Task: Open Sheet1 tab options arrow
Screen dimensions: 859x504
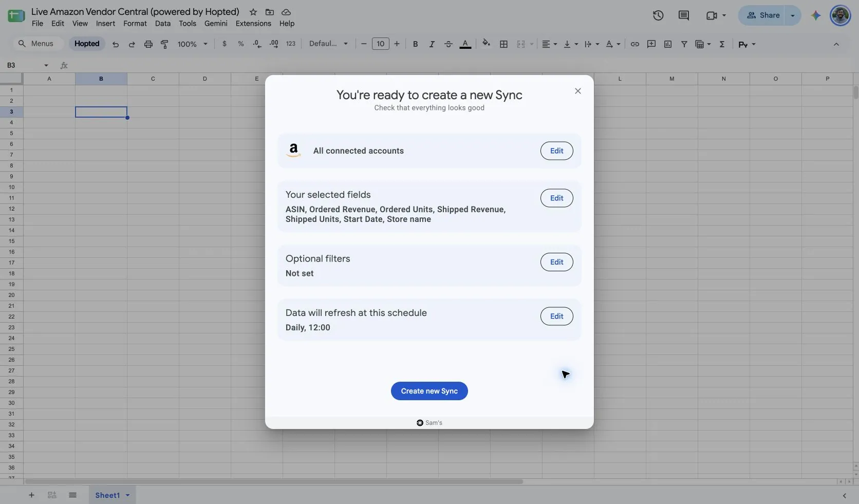Action: [127, 495]
